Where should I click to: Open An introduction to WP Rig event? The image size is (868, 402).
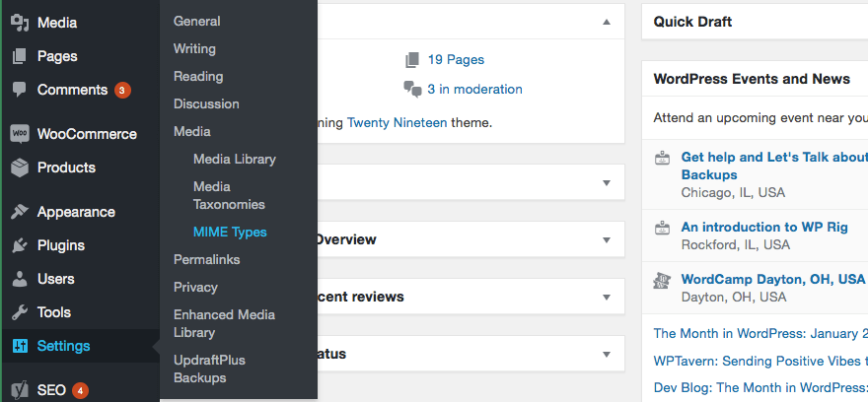[x=764, y=227]
